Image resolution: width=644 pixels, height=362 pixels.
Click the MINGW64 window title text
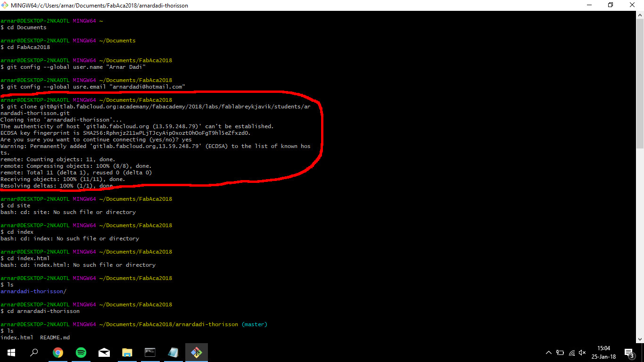[x=99, y=5]
